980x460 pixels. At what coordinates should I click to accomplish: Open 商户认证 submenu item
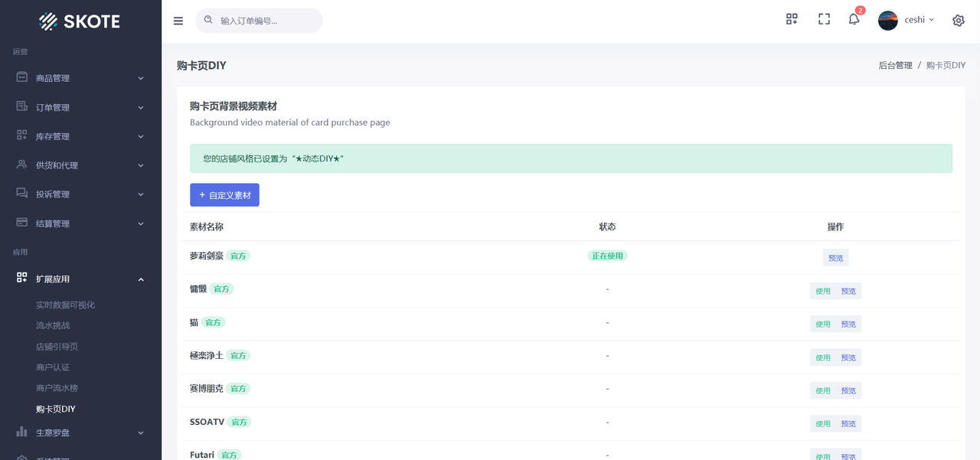pyautogui.click(x=53, y=367)
